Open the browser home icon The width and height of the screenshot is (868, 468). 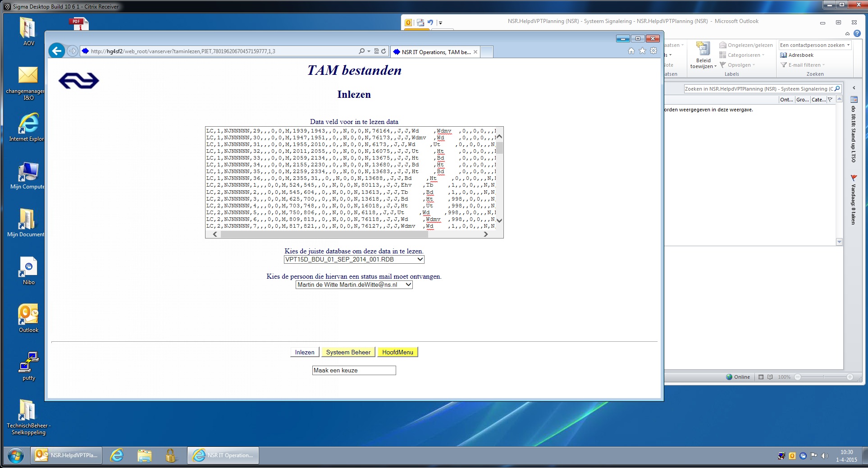tap(631, 51)
